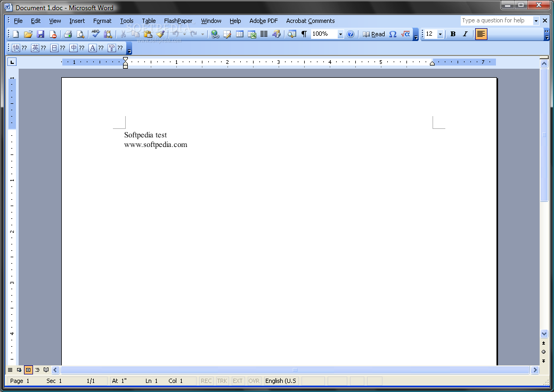Open Microsoft Word Help question mark icon
Screen dimensions: 554x392
(x=351, y=34)
